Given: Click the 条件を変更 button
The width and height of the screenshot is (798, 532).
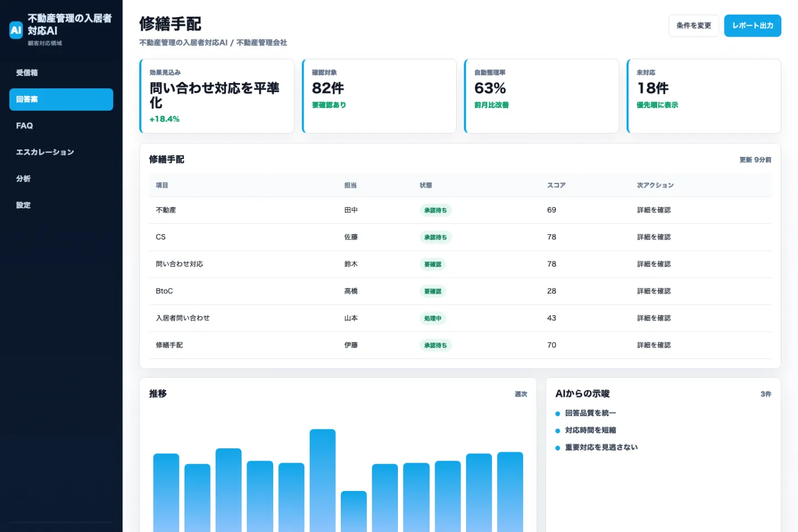Looking at the screenshot, I should point(693,25).
